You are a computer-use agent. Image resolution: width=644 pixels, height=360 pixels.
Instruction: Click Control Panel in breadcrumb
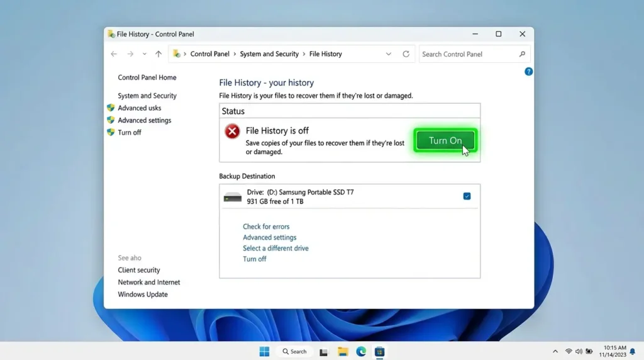pos(209,54)
